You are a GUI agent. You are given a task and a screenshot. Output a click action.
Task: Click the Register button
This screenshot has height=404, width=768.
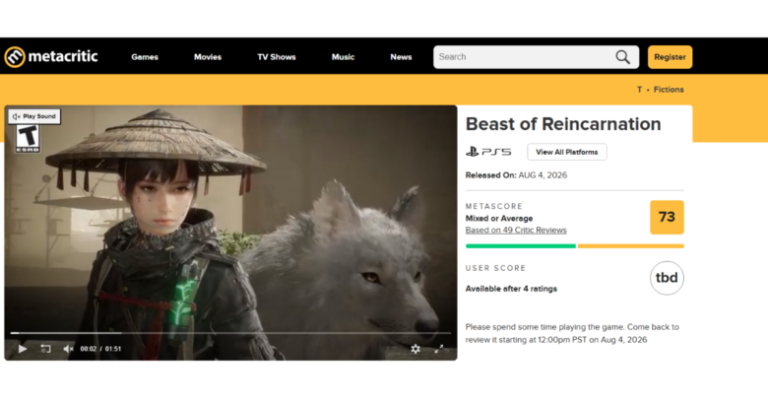pos(670,57)
